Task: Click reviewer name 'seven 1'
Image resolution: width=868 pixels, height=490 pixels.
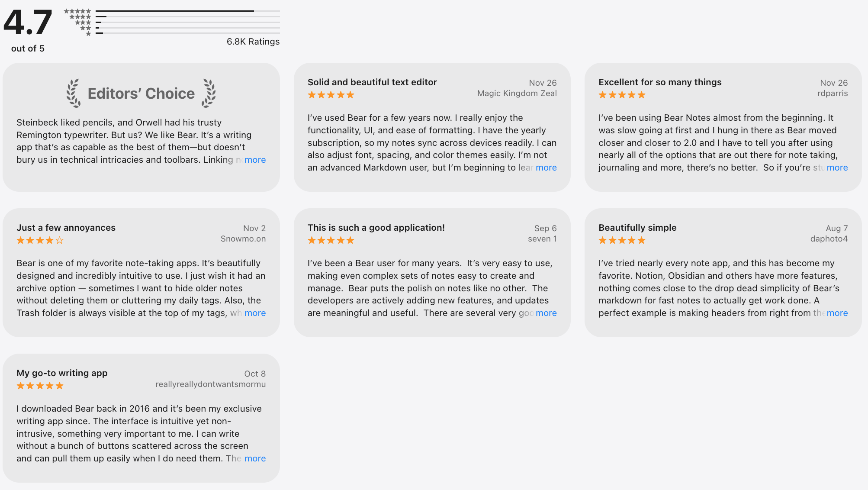Action: click(x=542, y=239)
